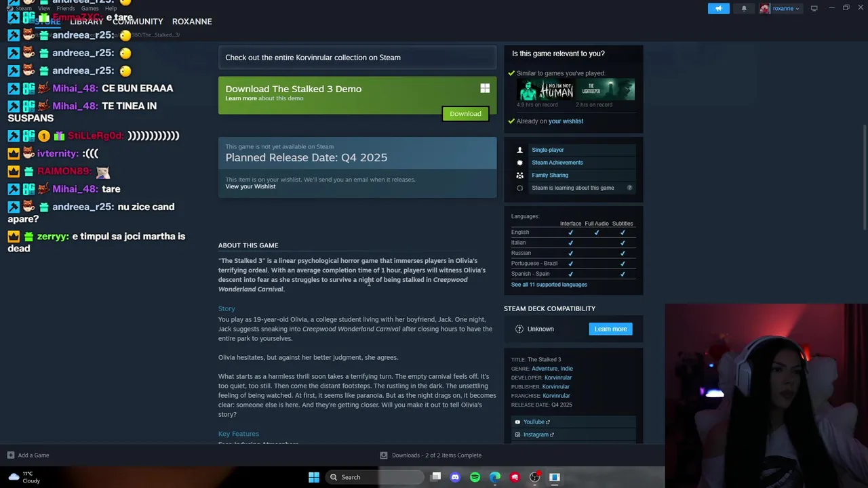The width and height of the screenshot is (868, 488).
Task: Click the Family Sharing icon
Action: coord(520,175)
